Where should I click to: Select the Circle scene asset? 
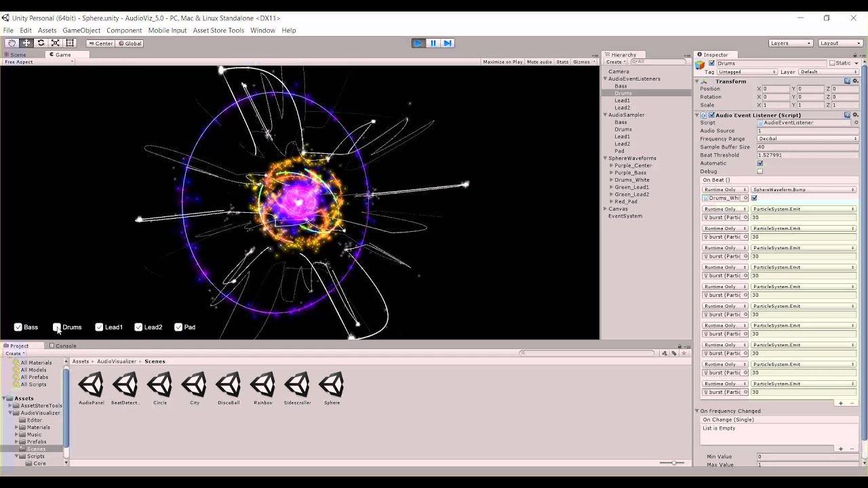(160, 388)
